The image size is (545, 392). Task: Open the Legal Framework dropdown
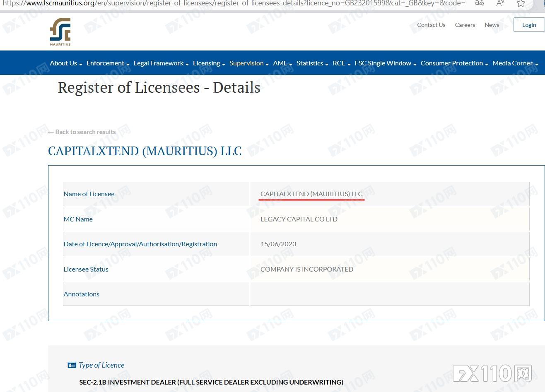tap(161, 63)
